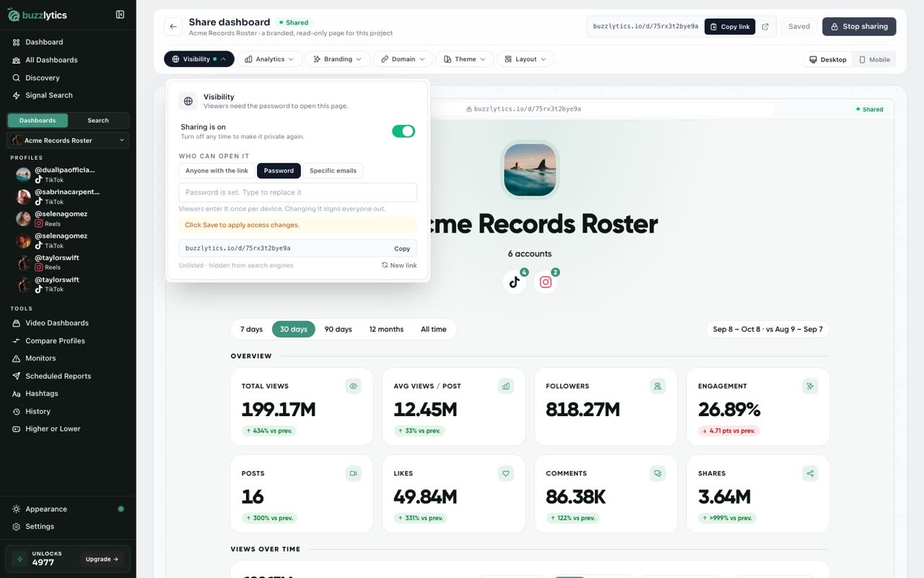Open the Branding dropdown
Image resolution: width=924 pixels, height=578 pixels.
coord(338,59)
